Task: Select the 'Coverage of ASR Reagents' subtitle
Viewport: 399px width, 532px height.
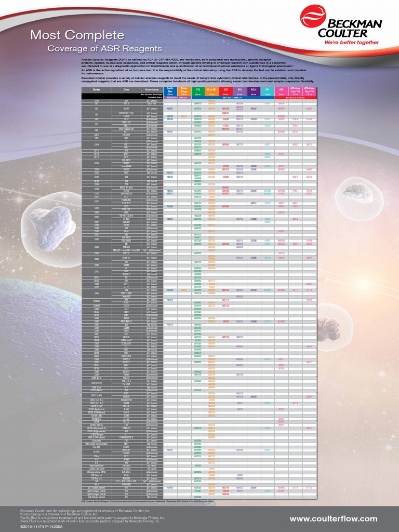Action: tap(104, 48)
